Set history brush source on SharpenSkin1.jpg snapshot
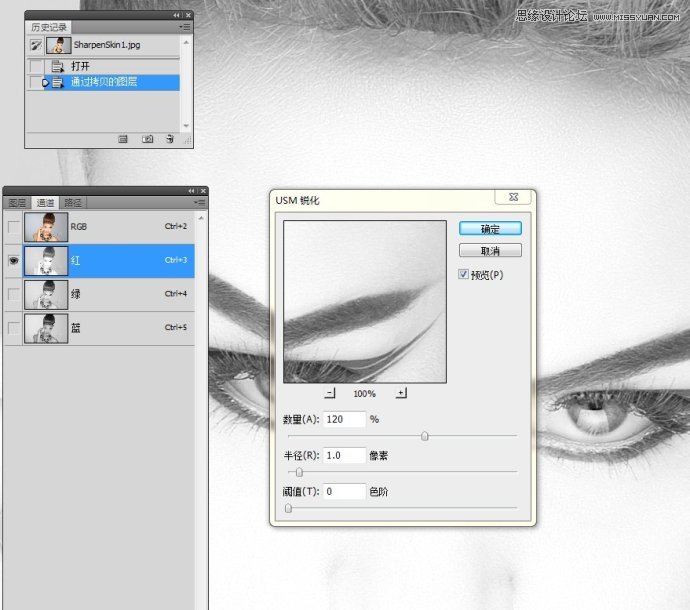690x610 pixels. pos(36,45)
